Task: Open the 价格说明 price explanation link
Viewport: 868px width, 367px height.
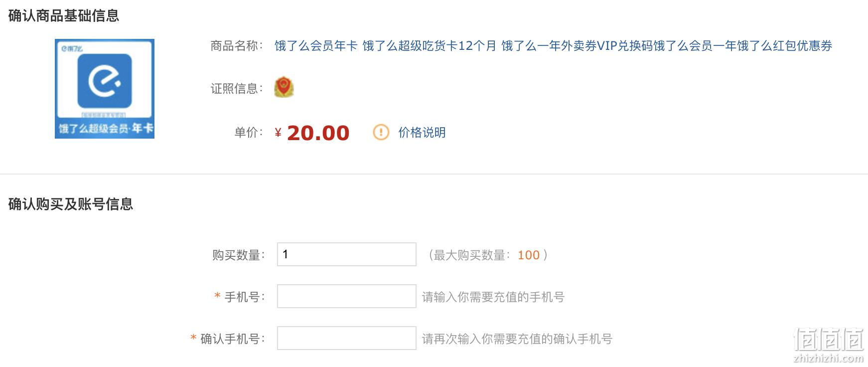Action: (x=422, y=132)
